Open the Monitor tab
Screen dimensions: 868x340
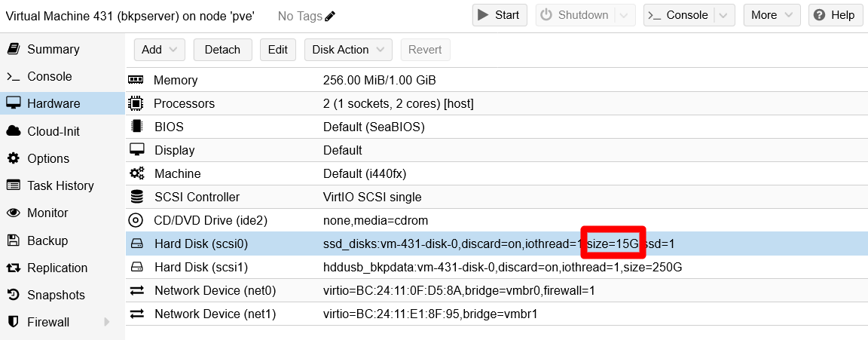[x=63, y=213]
